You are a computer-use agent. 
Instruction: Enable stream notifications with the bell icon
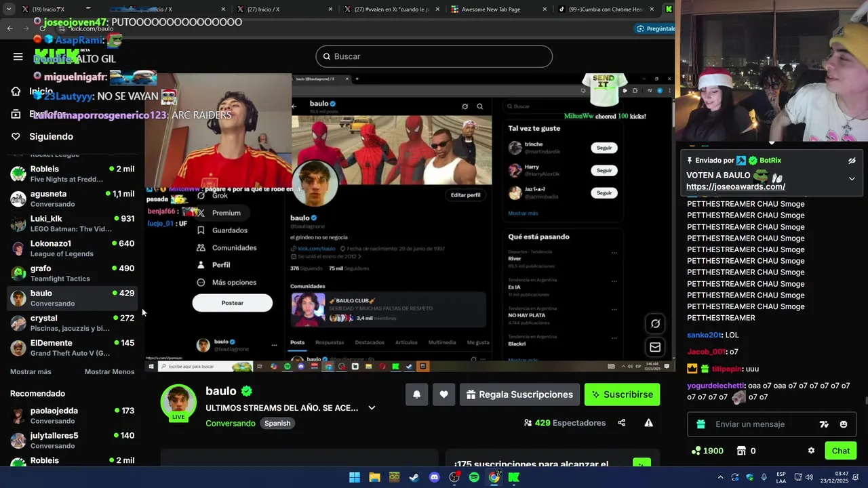coord(416,394)
